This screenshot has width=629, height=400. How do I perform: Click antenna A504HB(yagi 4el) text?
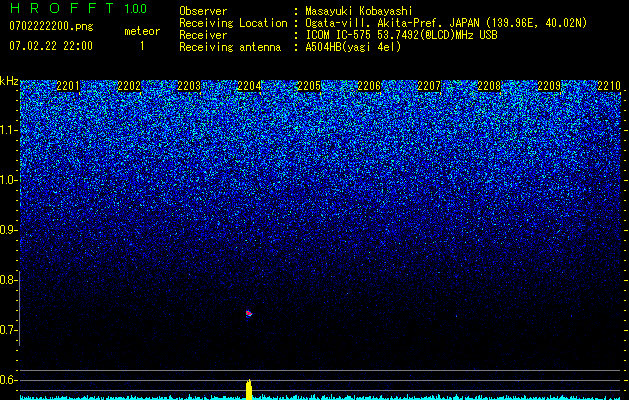tap(353, 47)
